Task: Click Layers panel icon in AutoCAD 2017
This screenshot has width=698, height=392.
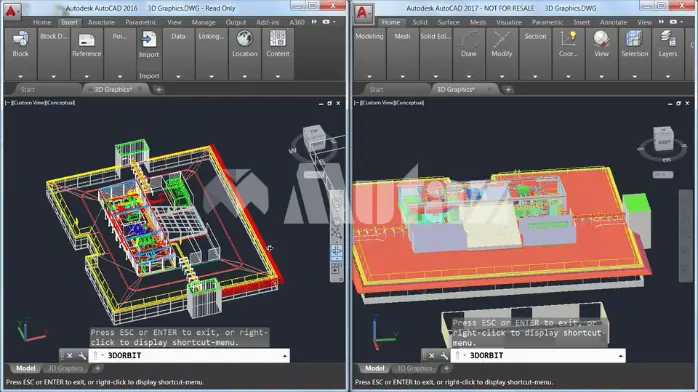Action: tap(668, 39)
